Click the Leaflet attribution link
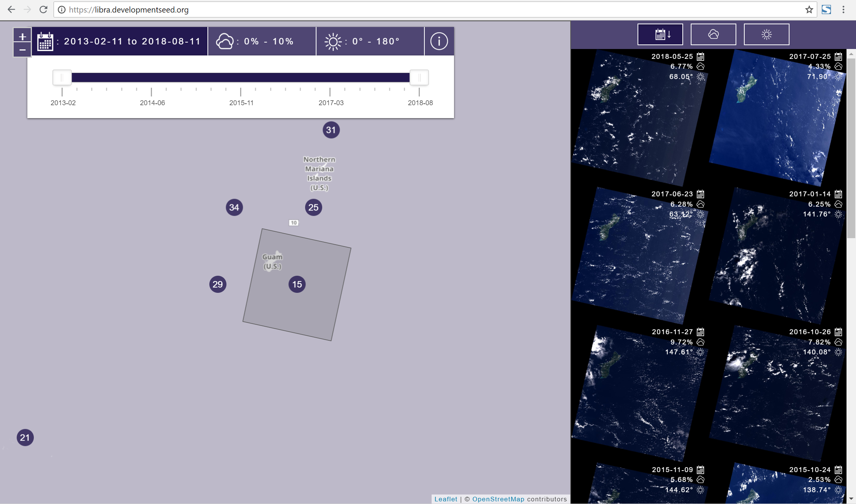 (446, 499)
